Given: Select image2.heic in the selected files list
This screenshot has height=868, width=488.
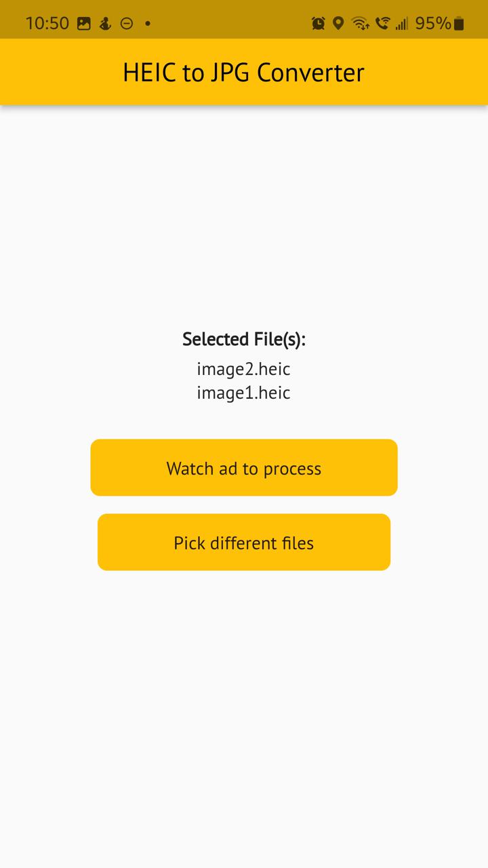Looking at the screenshot, I should coord(244,370).
